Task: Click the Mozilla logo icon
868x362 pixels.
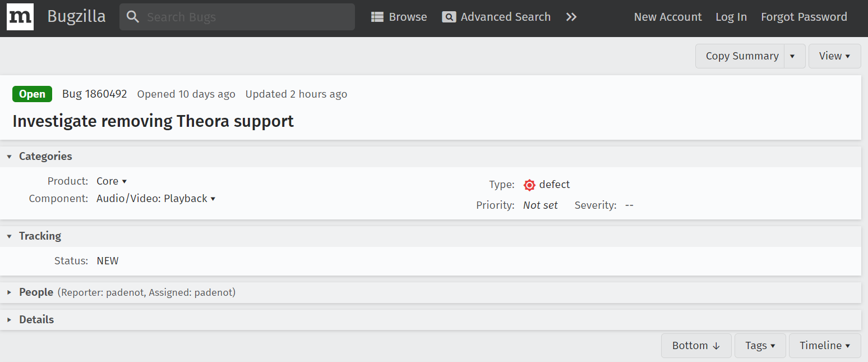Action: 20,17
